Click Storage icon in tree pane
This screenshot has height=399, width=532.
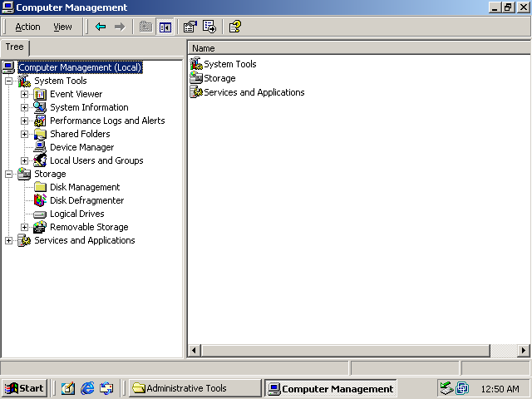pyautogui.click(x=24, y=174)
